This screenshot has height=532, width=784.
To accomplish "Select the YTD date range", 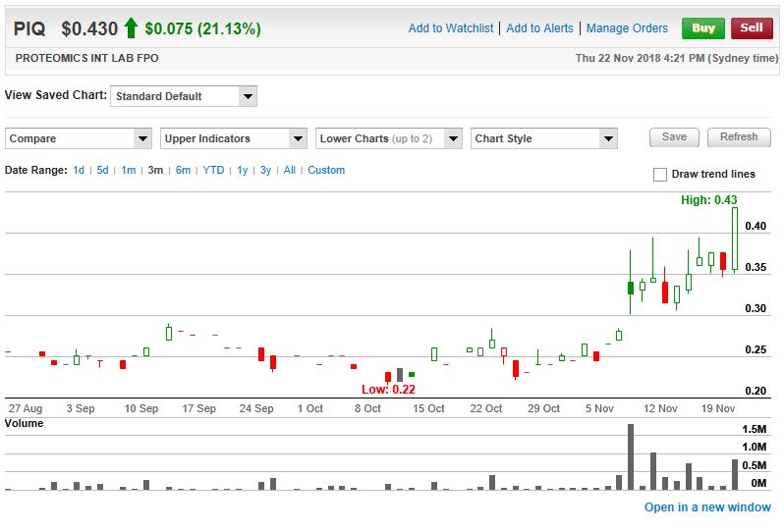I will (213, 170).
